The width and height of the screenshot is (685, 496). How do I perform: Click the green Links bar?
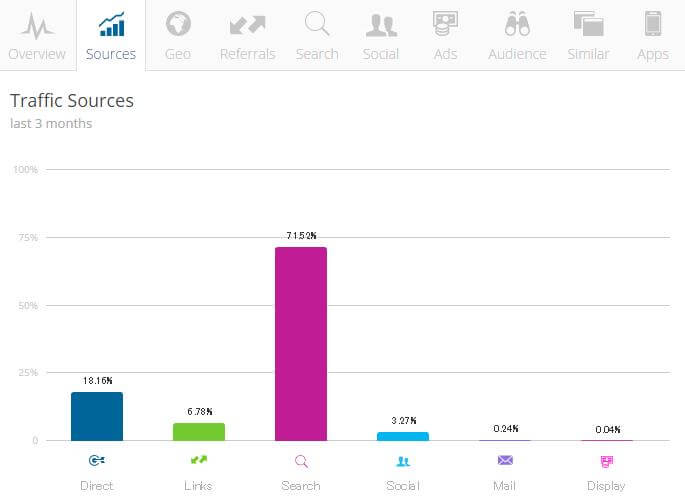coord(199,432)
